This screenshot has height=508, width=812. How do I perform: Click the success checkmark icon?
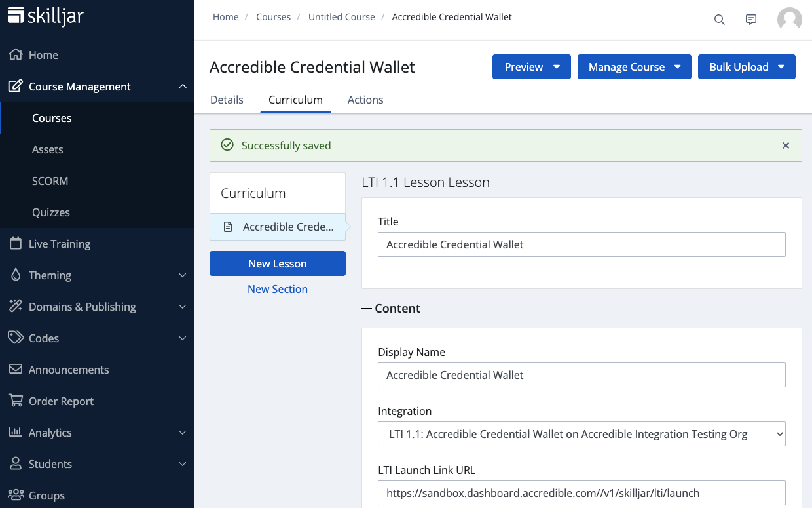tap(227, 146)
